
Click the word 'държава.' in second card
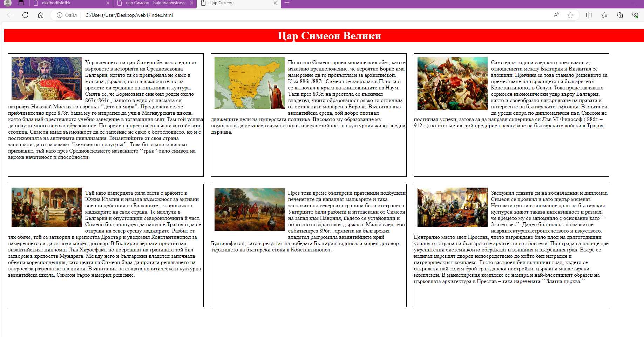point(222,132)
